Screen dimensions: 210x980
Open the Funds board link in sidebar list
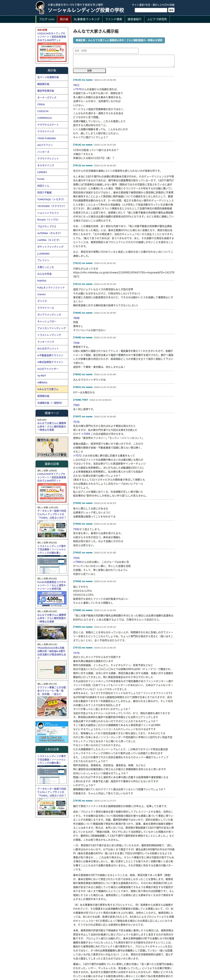click(52, 179)
